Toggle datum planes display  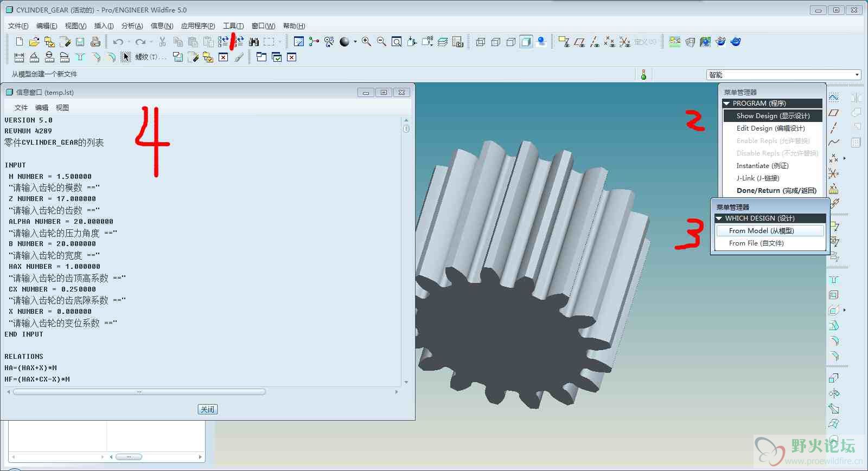pos(579,42)
